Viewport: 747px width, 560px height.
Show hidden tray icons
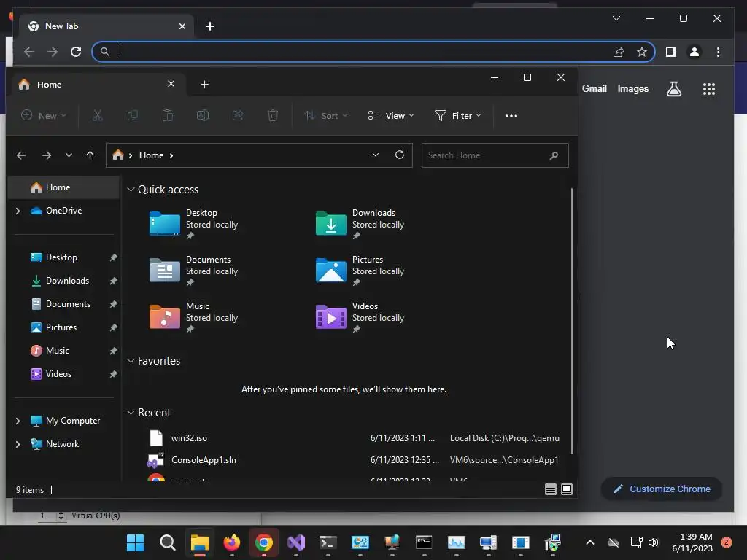pyautogui.click(x=589, y=542)
